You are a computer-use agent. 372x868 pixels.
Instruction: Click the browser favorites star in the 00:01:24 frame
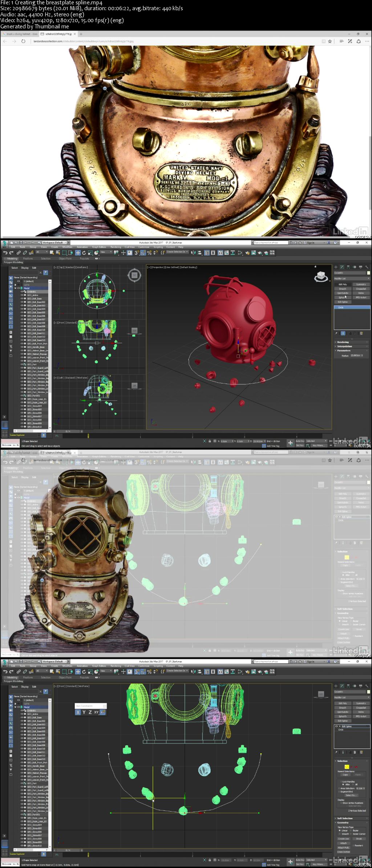pyautogui.click(x=330, y=41)
